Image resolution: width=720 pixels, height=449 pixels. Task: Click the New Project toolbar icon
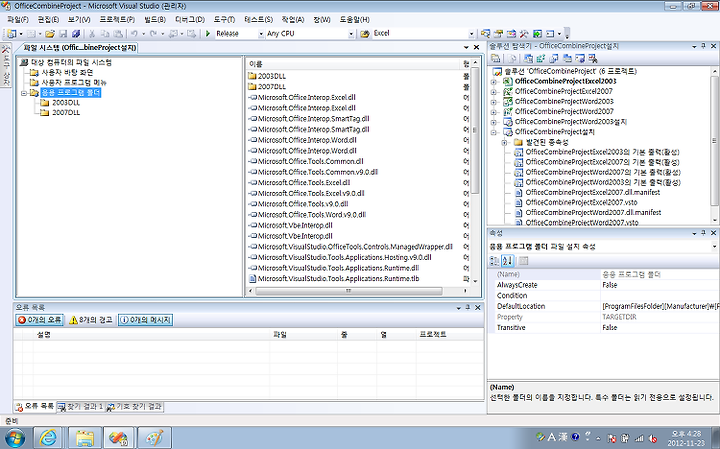click(11, 34)
